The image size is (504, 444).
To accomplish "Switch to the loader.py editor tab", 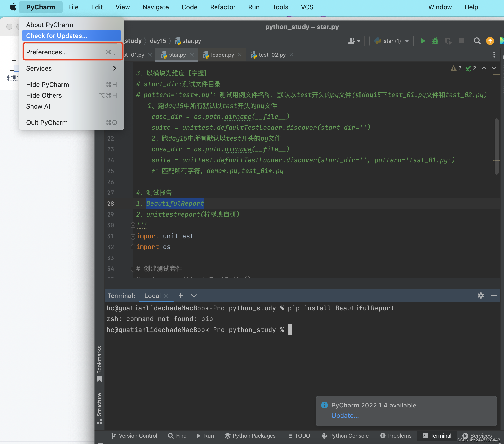I will [222, 55].
